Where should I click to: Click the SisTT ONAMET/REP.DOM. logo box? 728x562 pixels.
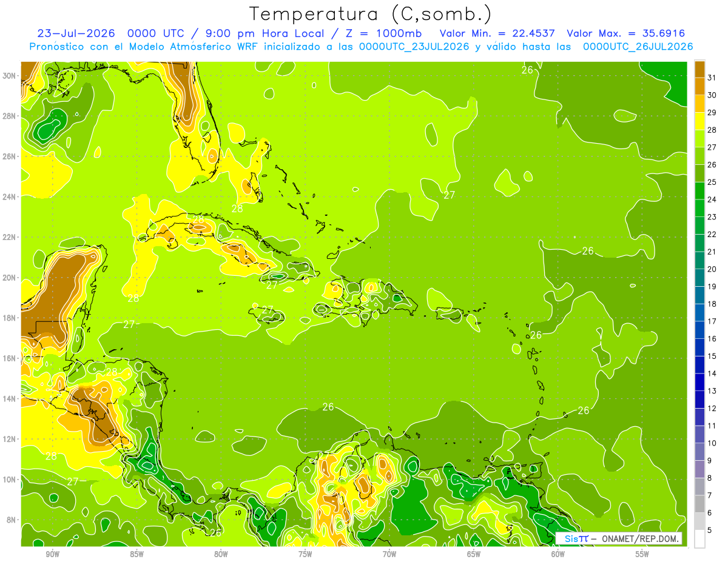click(x=619, y=538)
